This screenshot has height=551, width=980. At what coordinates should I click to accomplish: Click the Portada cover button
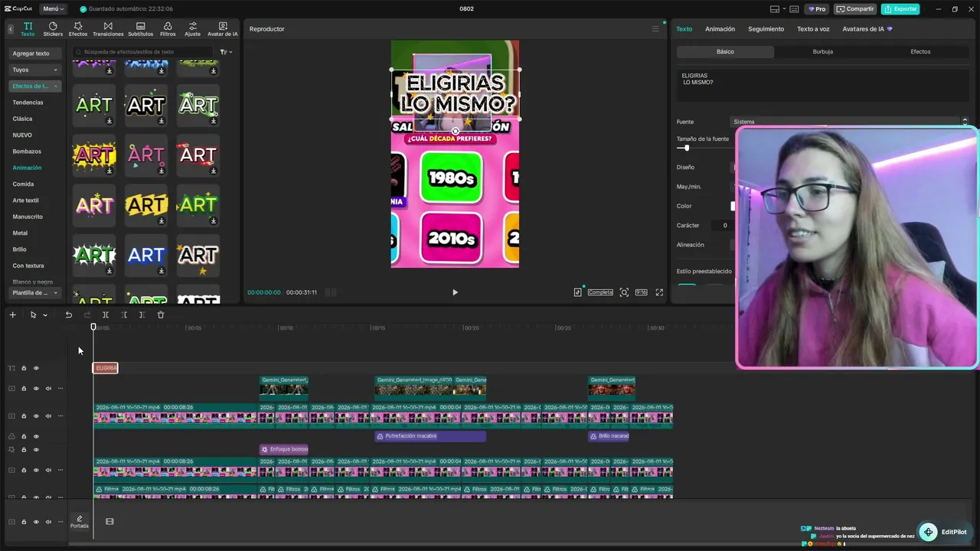[80, 522]
